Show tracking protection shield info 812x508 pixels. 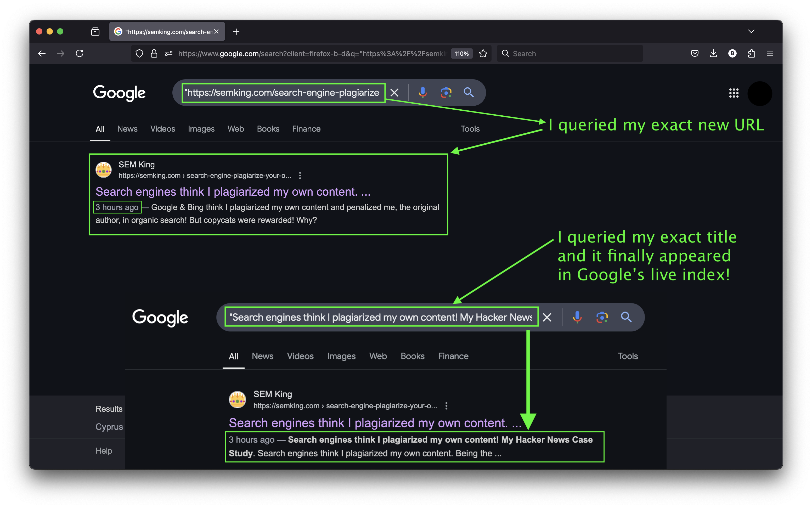click(x=139, y=53)
